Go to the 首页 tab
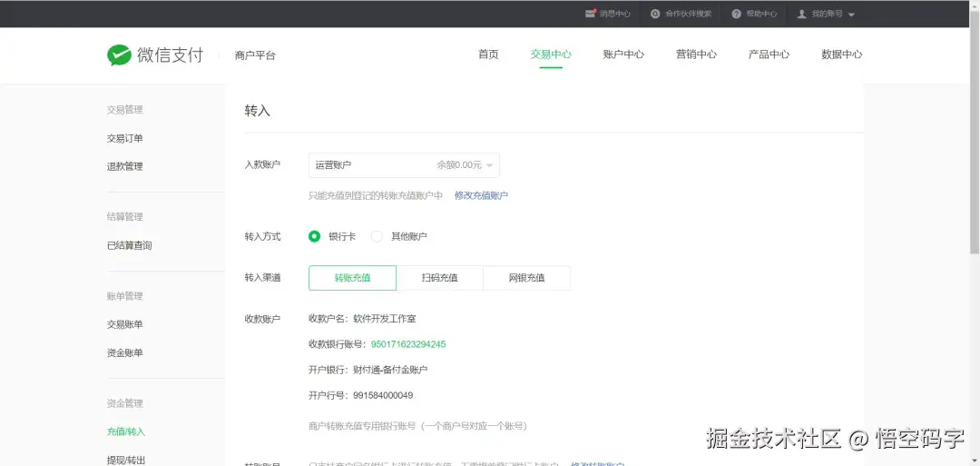Image resolution: width=980 pixels, height=466 pixels. [x=488, y=55]
